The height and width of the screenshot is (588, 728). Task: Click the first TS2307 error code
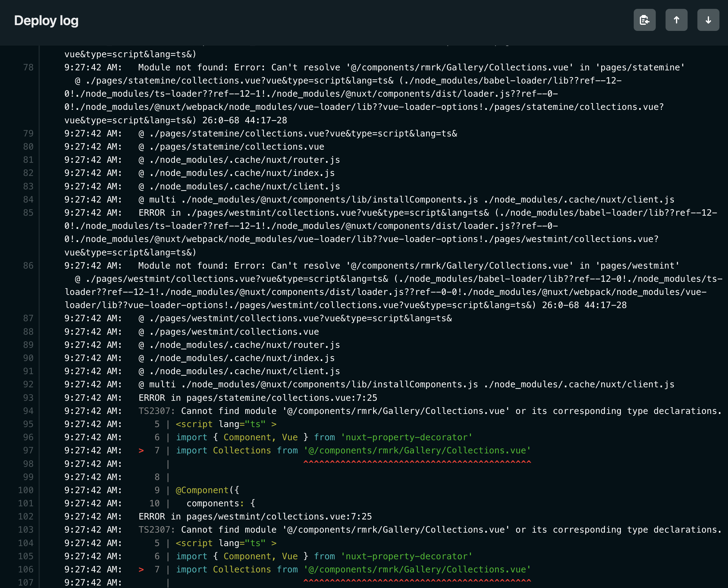click(156, 411)
